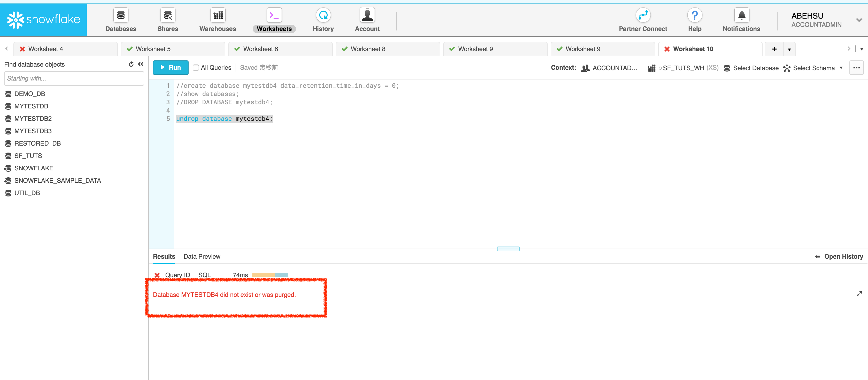Open the Data Preview tab

click(202, 257)
